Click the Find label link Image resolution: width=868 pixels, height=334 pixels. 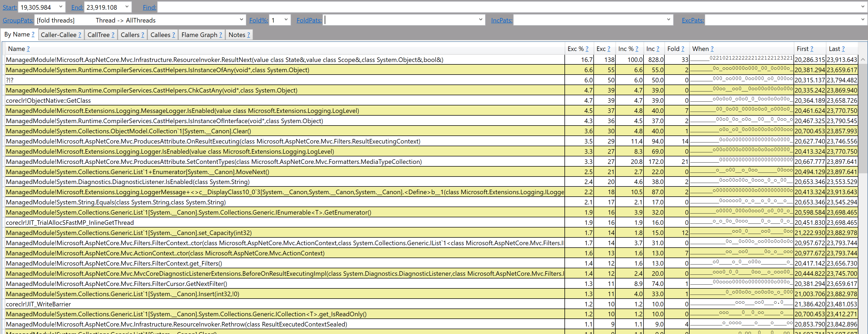149,7
